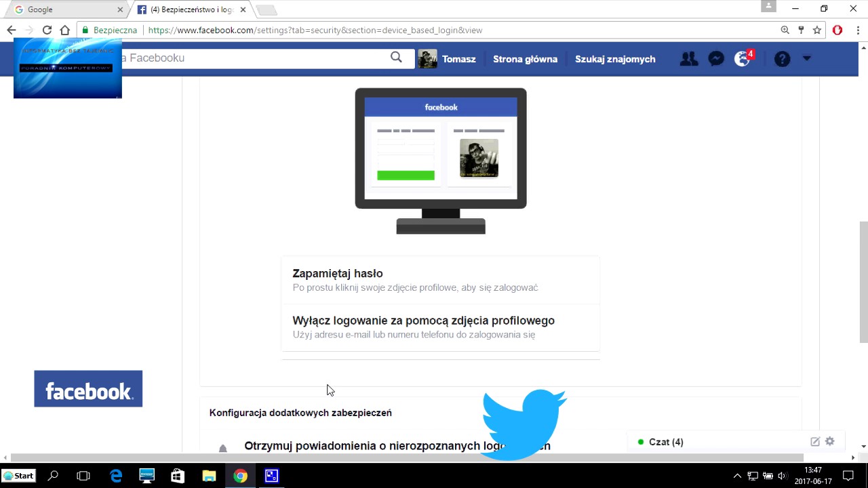The image size is (868, 488).
Task: Click Tomasz's profile picture thumbnail in header
Action: coord(427,59)
